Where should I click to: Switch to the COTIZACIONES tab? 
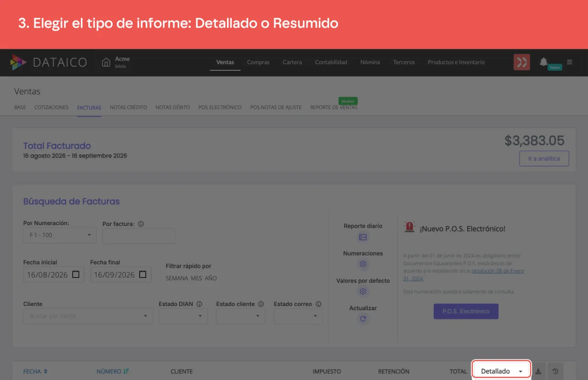coord(51,107)
